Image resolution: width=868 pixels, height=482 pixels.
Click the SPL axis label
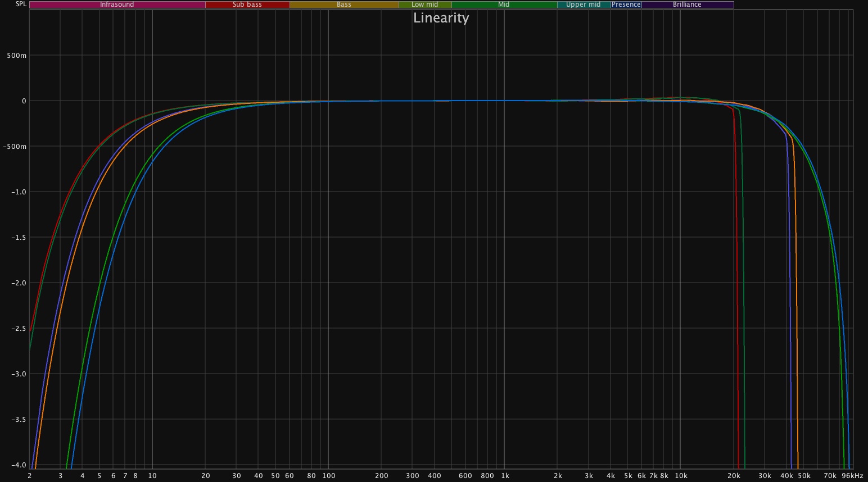point(21,4)
